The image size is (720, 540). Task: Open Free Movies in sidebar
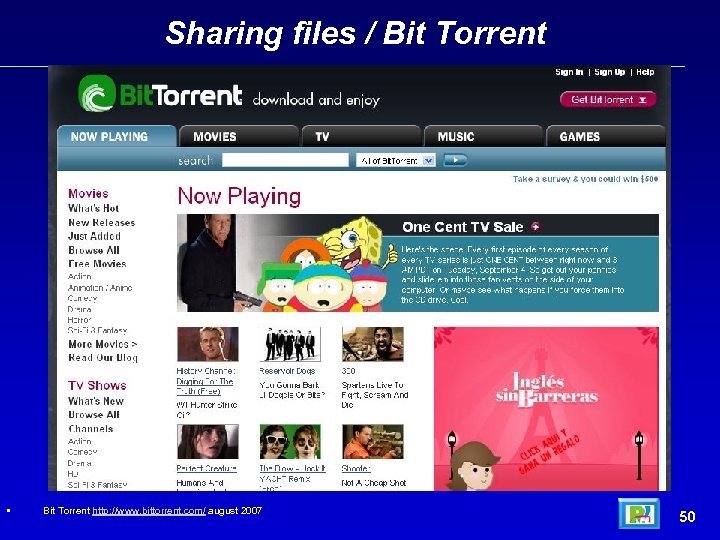pos(97,264)
